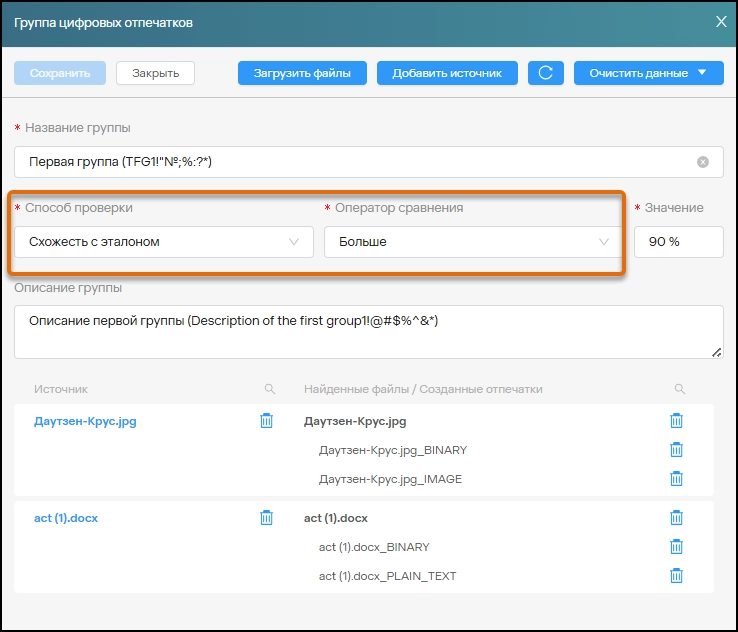738x632 pixels.
Task: Clear the group name field with X icon
Action: 703,162
